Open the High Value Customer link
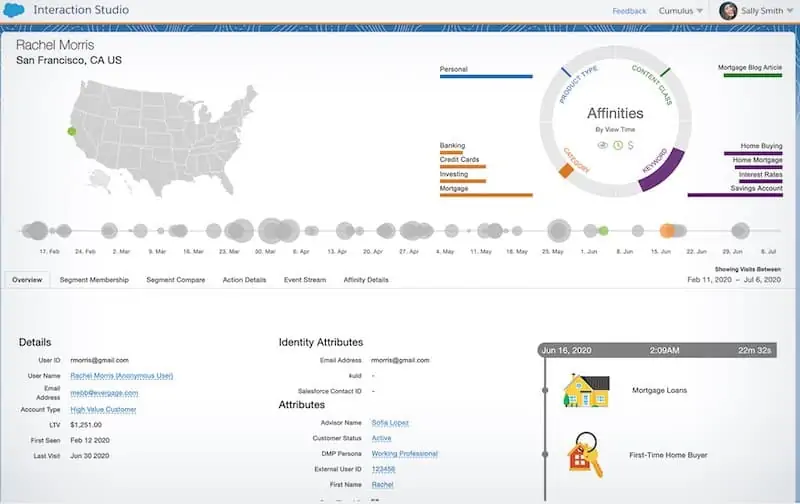 tap(103, 409)
